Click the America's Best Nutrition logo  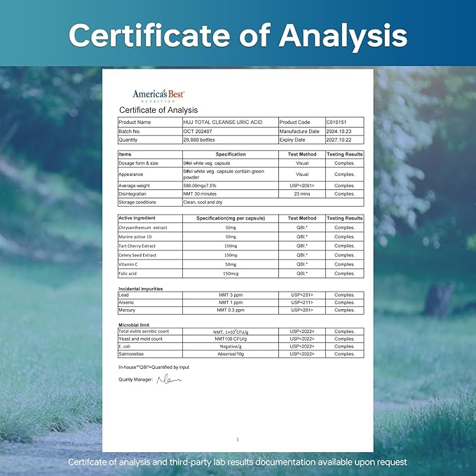[158, 95]
